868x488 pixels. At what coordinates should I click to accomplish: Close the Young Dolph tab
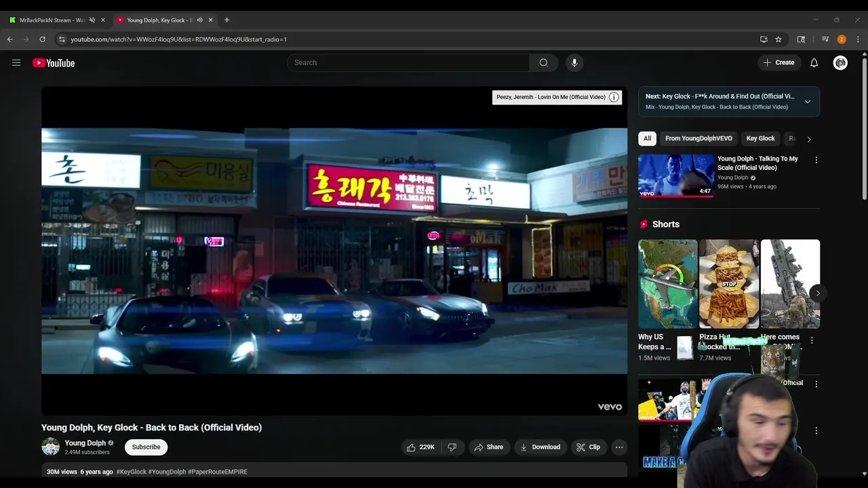pos(210,20)
